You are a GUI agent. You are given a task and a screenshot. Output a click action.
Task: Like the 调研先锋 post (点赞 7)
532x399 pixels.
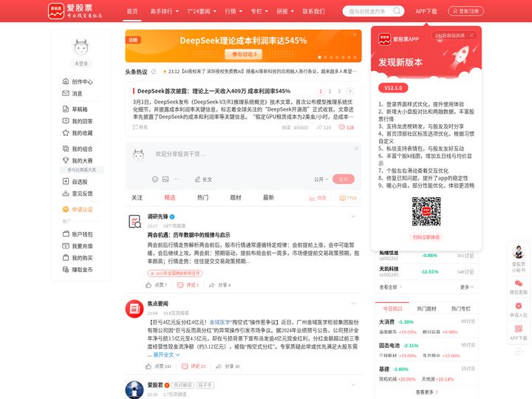coord(156,285)
